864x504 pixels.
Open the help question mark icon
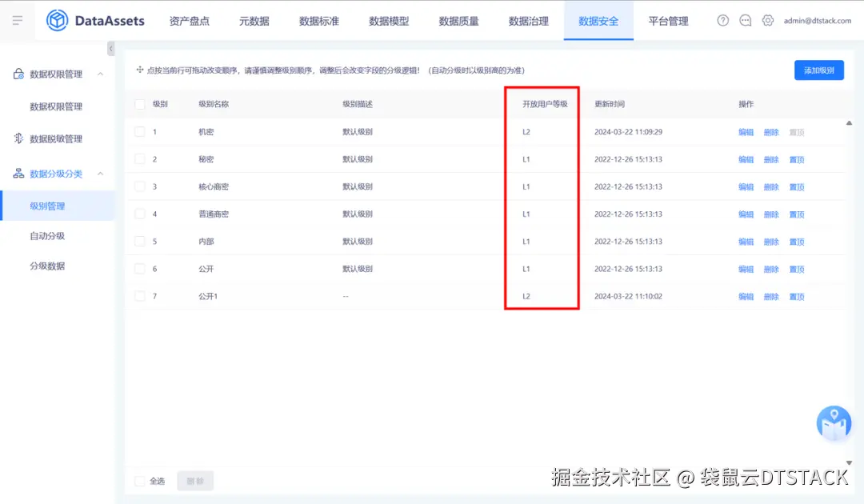[x=722, y=20]
